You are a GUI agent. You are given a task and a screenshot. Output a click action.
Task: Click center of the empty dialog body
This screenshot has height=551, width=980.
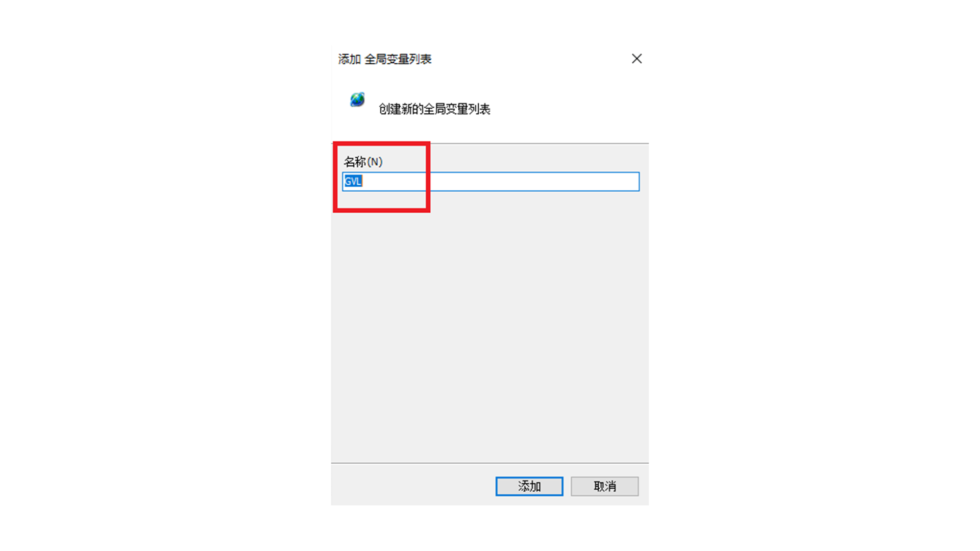(490, 327)
